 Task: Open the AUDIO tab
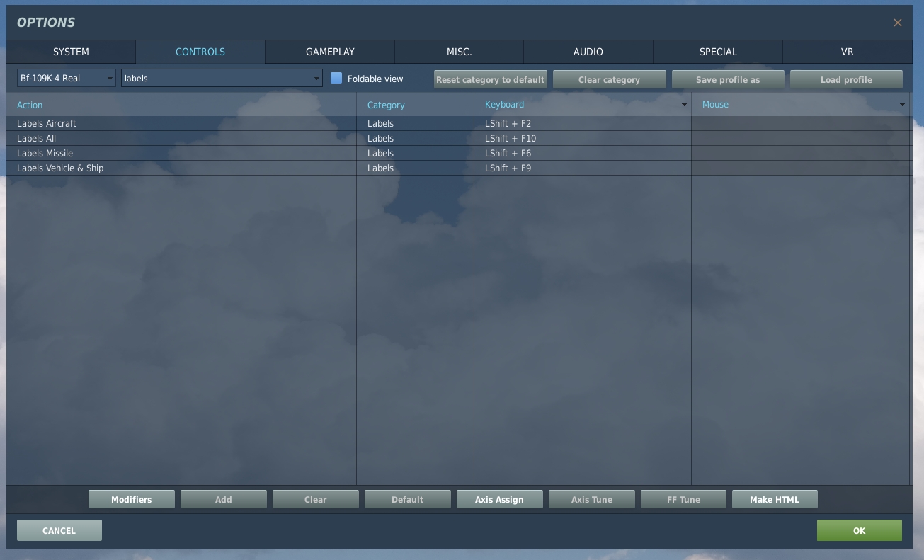tap(588, 52)
